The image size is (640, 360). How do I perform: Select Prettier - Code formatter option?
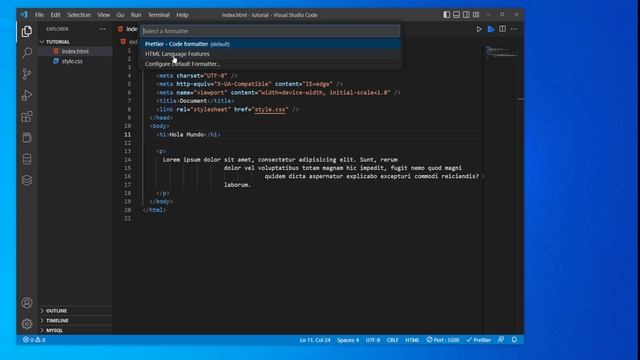pyautogui.click(x=271, y=44)
